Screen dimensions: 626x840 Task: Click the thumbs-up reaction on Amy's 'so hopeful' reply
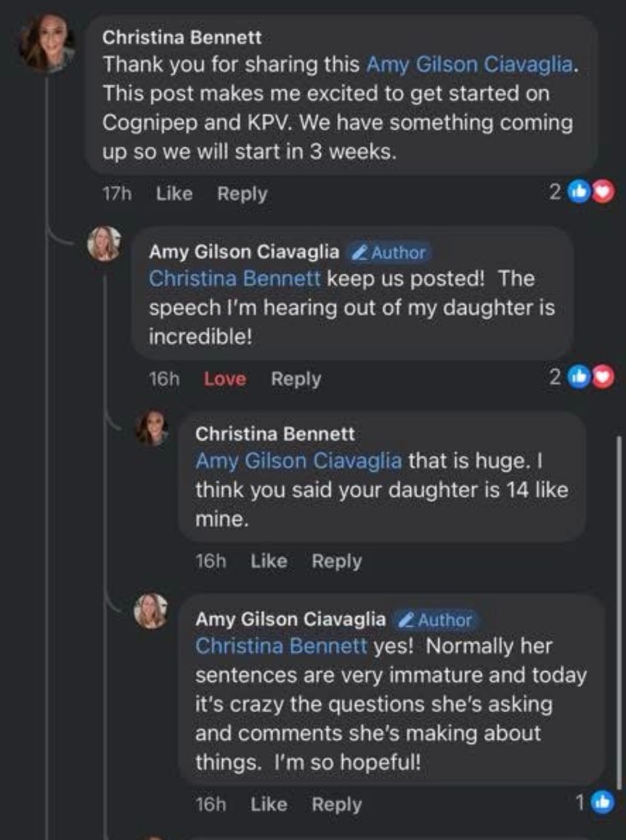(x=603, y=803)
